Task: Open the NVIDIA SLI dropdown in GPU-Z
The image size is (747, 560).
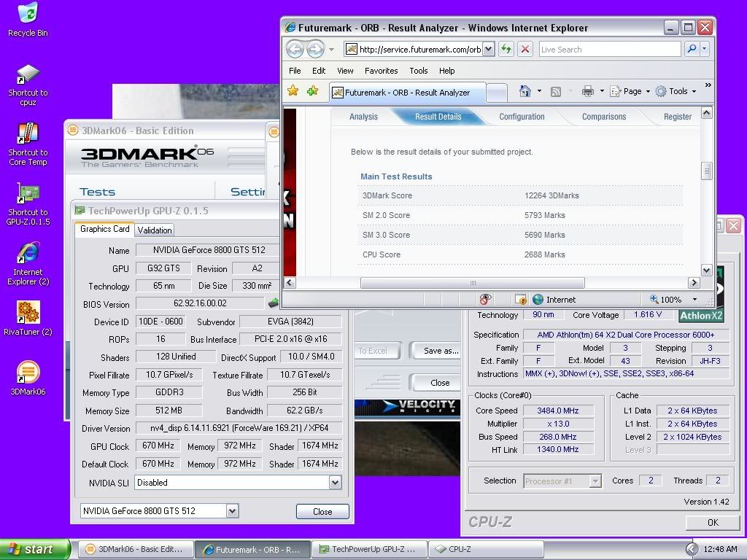Action: pos(335,483)
